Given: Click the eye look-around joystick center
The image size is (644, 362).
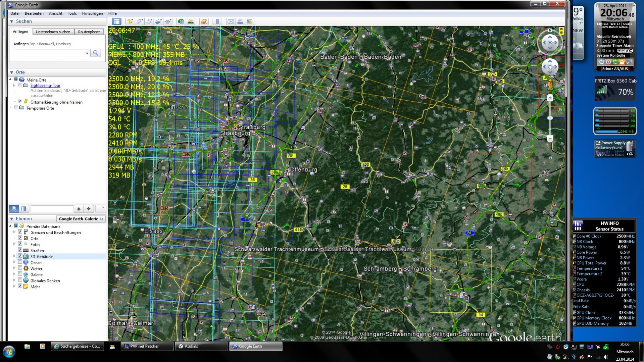Looking at the screenshot, I should pyautogui.click(x=550, y=43).
